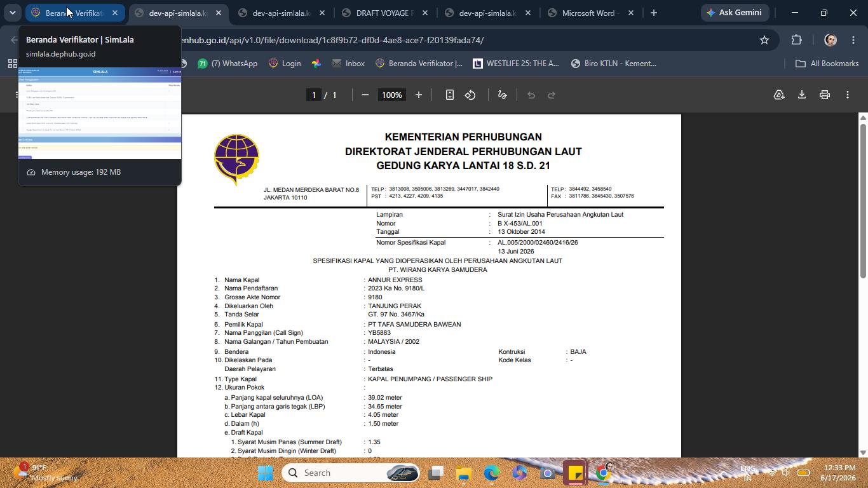Download the PDF file
Image resolution: width=868 pixels, height=488 pixels.
[x=802, y=95]
